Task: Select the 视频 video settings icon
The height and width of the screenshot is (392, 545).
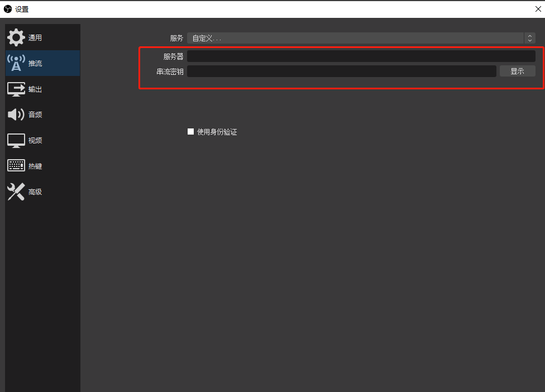Action: (x=16, y=140)
